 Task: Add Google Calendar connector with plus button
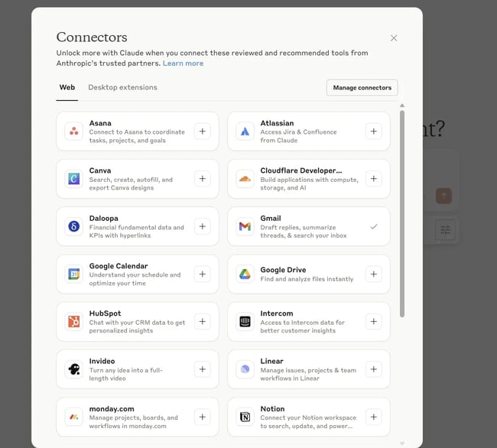pos(203,274)
